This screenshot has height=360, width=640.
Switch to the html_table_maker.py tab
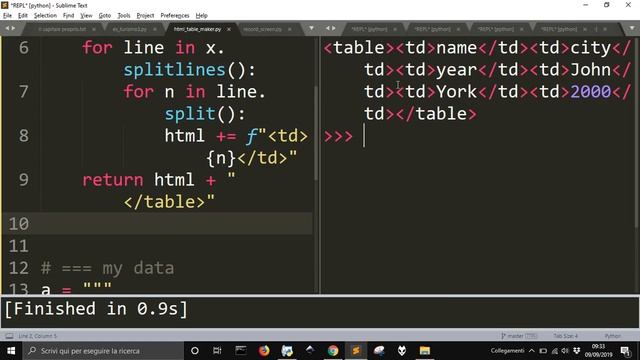pyautogui.click(x=197, y=29)
